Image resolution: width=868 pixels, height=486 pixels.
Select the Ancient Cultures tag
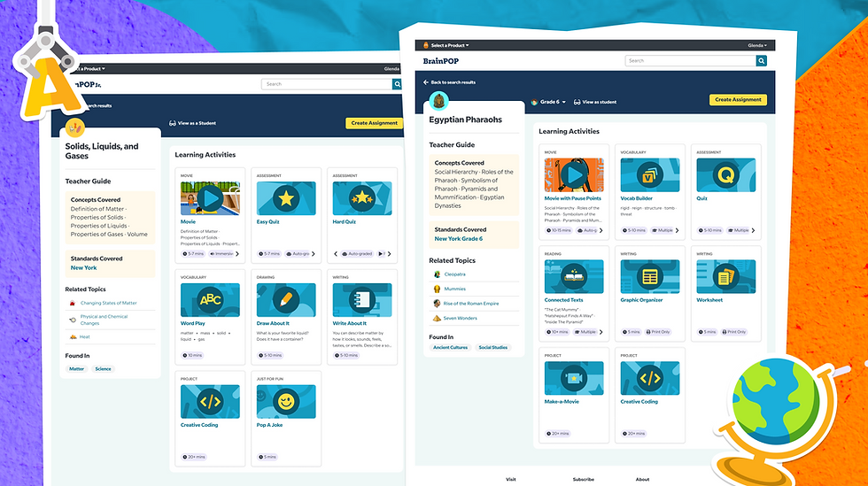click(x=450, y=348)
